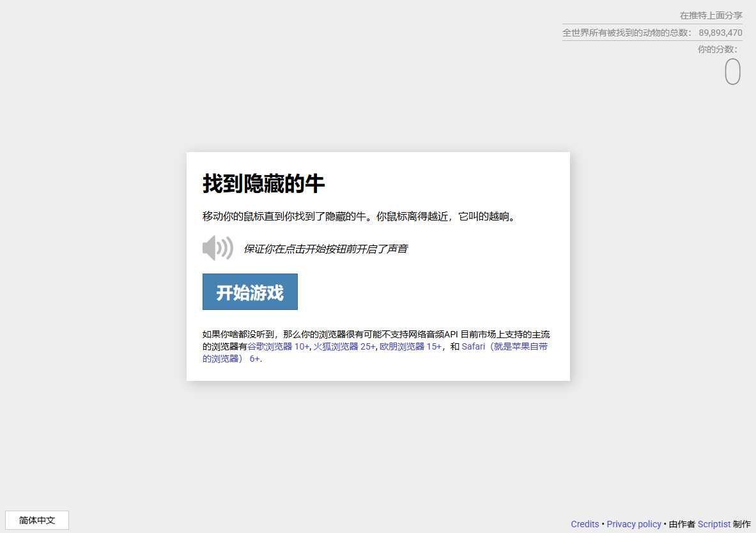Click the 移动你的鼠标 instruction sentence
This screenshot has width=756, height=533.
359,217
